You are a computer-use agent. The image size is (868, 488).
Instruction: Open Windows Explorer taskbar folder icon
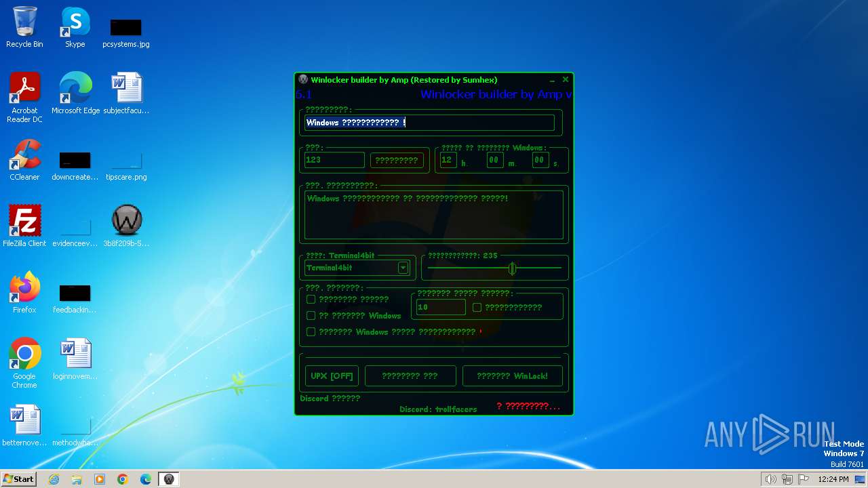[77, 479]
